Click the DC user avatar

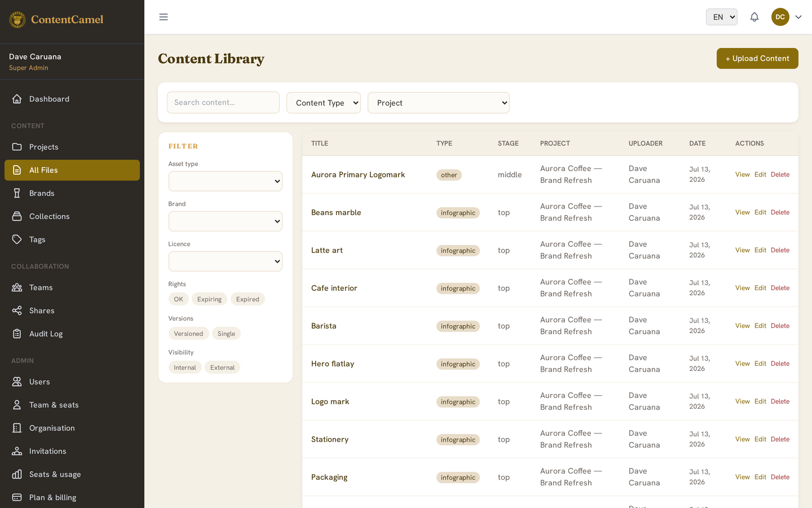point(780,17)
